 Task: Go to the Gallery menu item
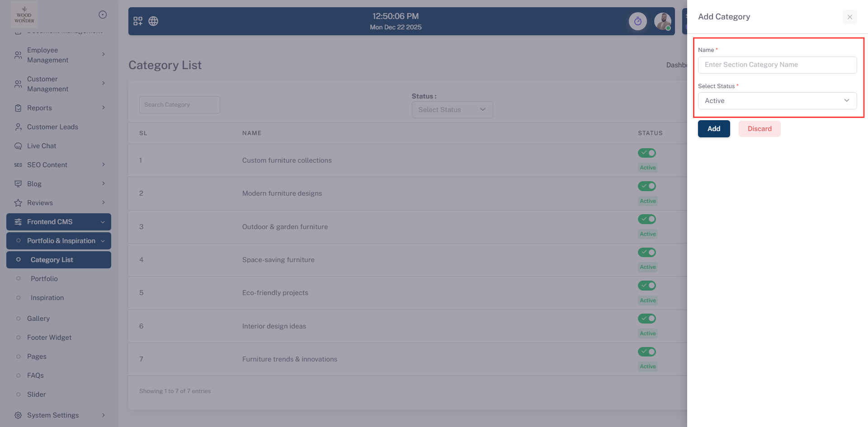coord(38,319)
